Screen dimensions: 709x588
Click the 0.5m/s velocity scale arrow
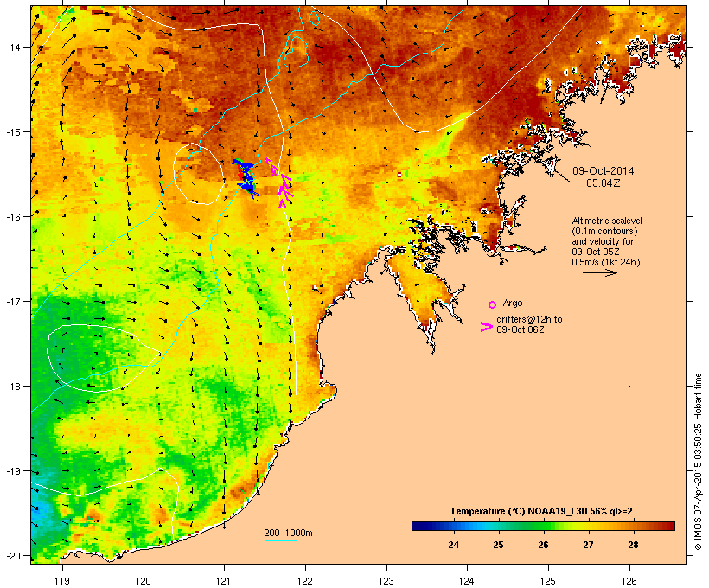pos(599,272)
